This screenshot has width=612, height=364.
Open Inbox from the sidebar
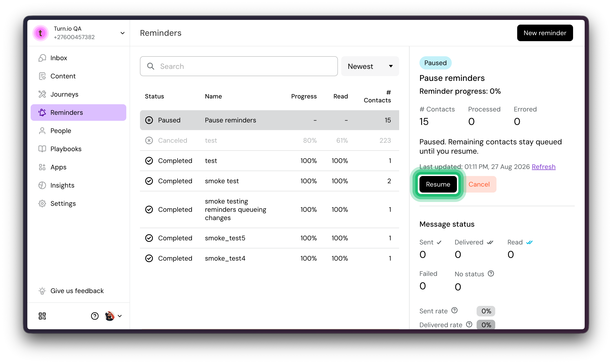(78, 58)
